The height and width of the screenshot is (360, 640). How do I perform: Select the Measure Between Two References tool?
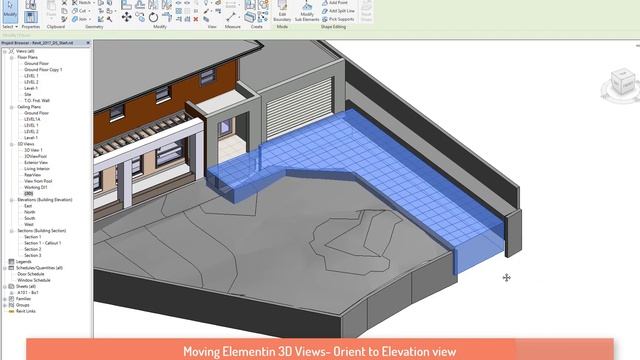[x=231, y=17]
